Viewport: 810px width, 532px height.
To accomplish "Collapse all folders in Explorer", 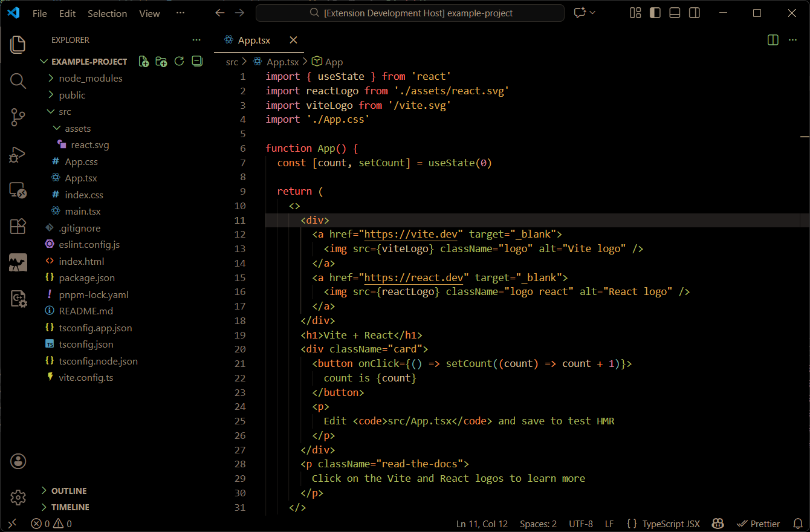I will [196, 61].
